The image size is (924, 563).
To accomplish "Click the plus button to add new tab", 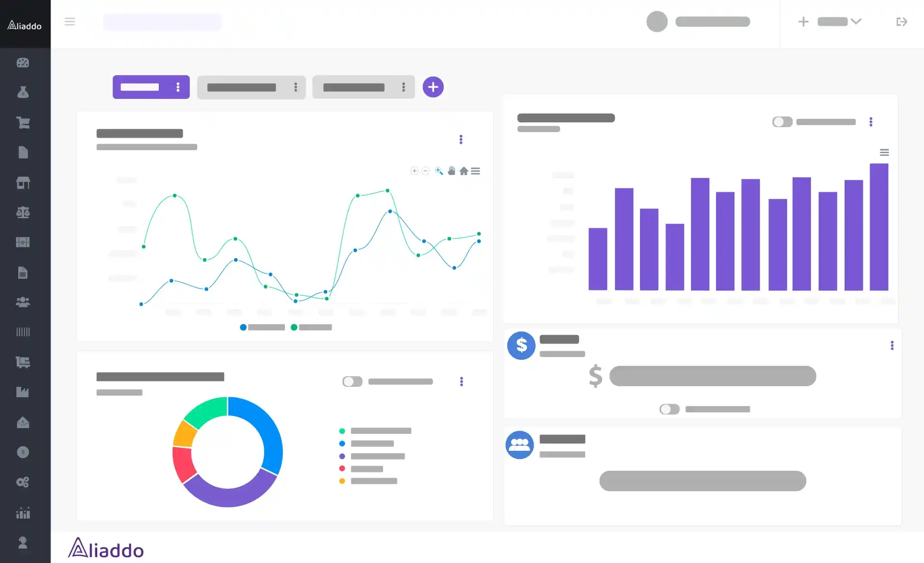I will pyautogui.click(x=433, y=87).
